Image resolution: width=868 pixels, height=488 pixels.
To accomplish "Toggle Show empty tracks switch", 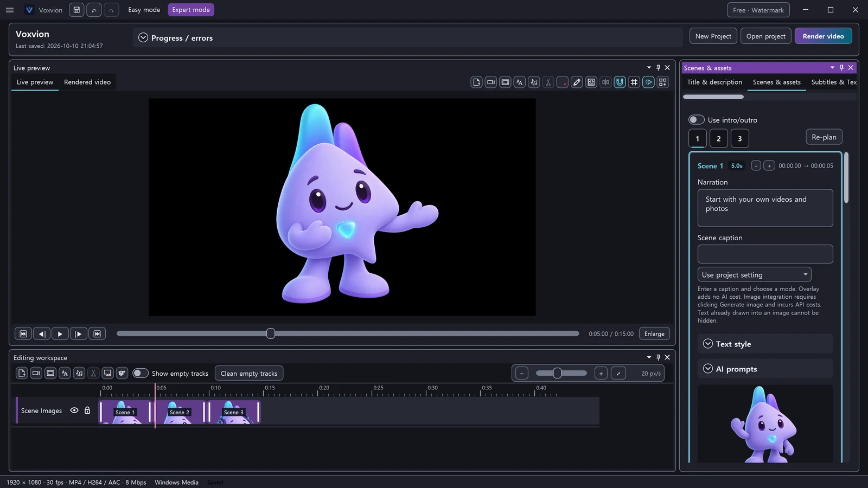I will click(141, 373).
